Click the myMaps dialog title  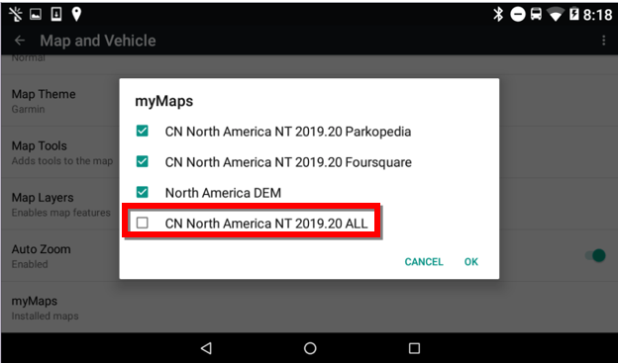coord(164,101)
